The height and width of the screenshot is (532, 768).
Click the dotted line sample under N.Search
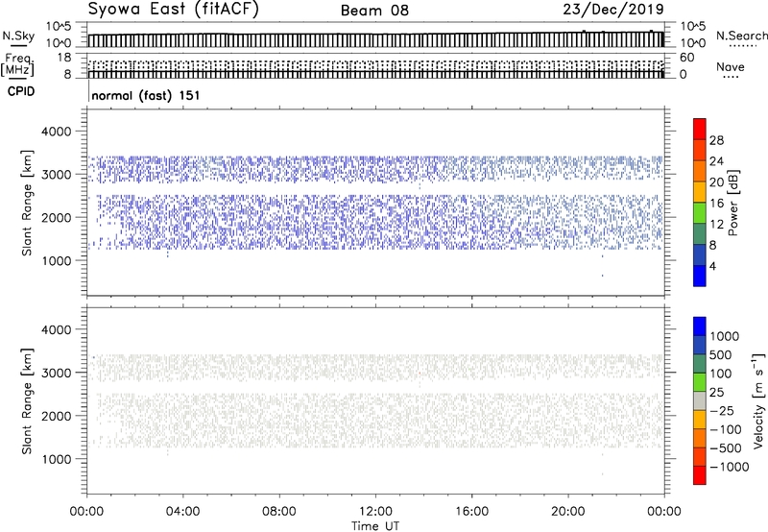coord(743,46)
